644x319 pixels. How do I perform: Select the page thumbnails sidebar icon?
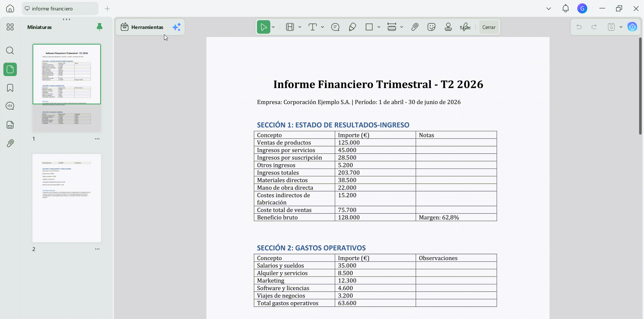pyautogui.click(x=10, y=69)
